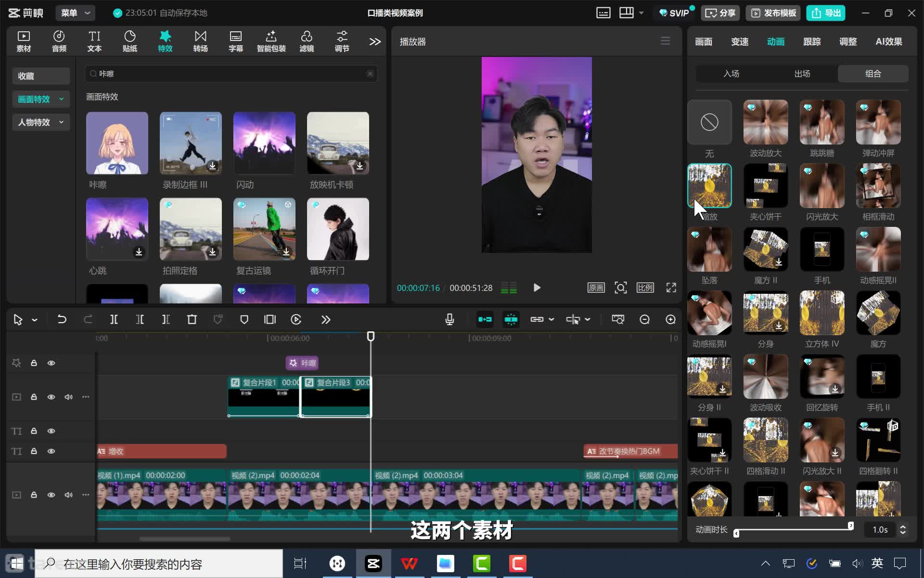Screen dimensions: 924x578
Task: Toggle auto snapping in timeline
Action: point(511,319)
